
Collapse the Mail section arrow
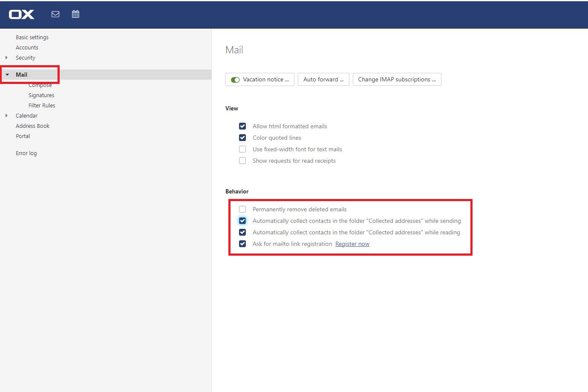7,75
